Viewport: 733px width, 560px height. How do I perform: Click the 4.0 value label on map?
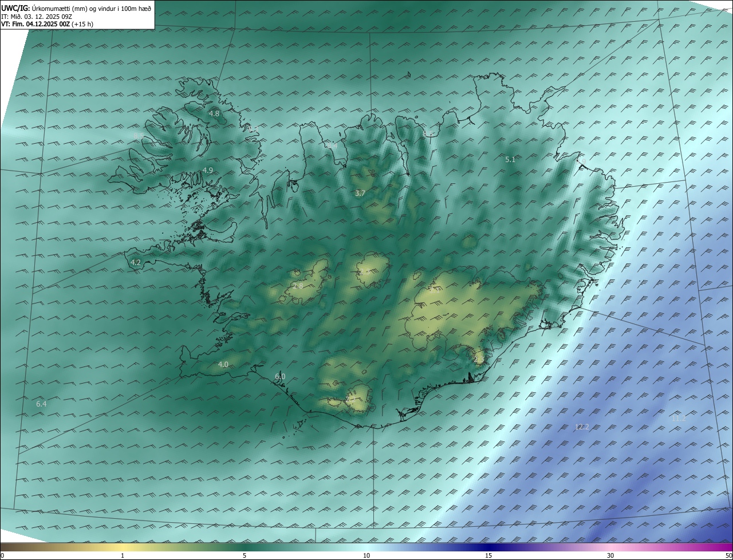pyautogui.click(x=223, y=364)
